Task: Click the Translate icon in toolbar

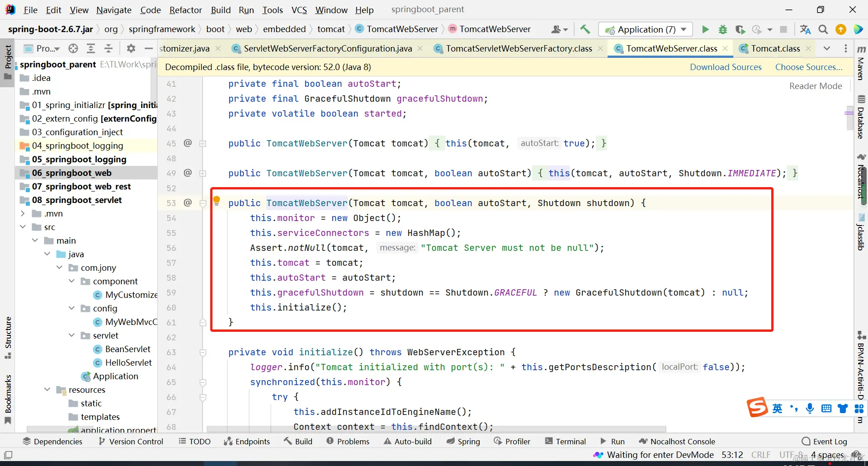Action: coord(805,29)
